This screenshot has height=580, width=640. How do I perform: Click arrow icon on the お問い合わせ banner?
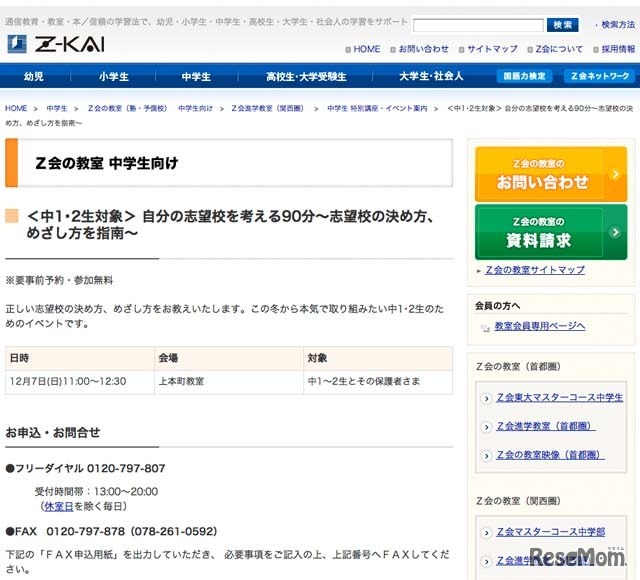[x=615, y=174]
